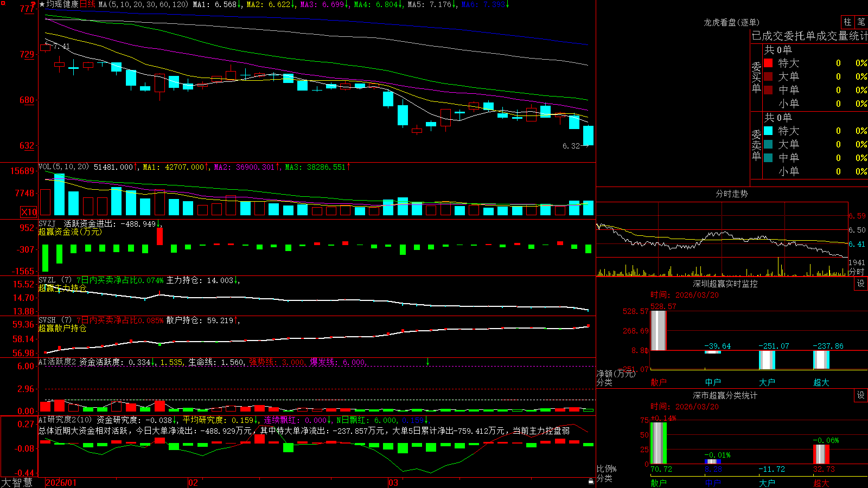Switch 龙虎看盘 to 柱 view
Screen dimensions: 868x488
point(847,22)
